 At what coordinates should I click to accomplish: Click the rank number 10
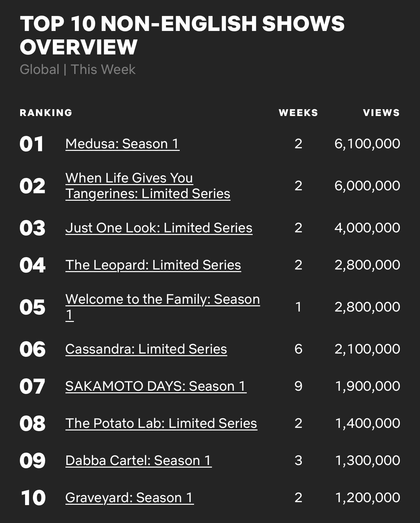coord(33,498)
